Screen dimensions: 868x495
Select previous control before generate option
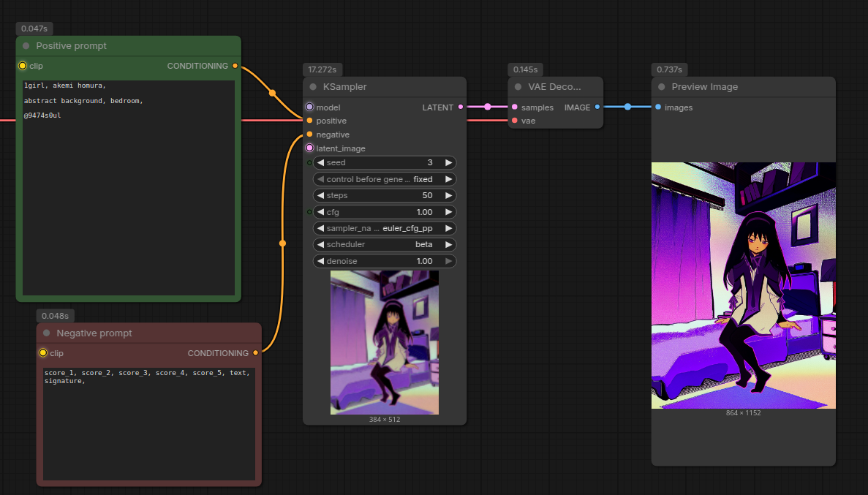point(320,179)
